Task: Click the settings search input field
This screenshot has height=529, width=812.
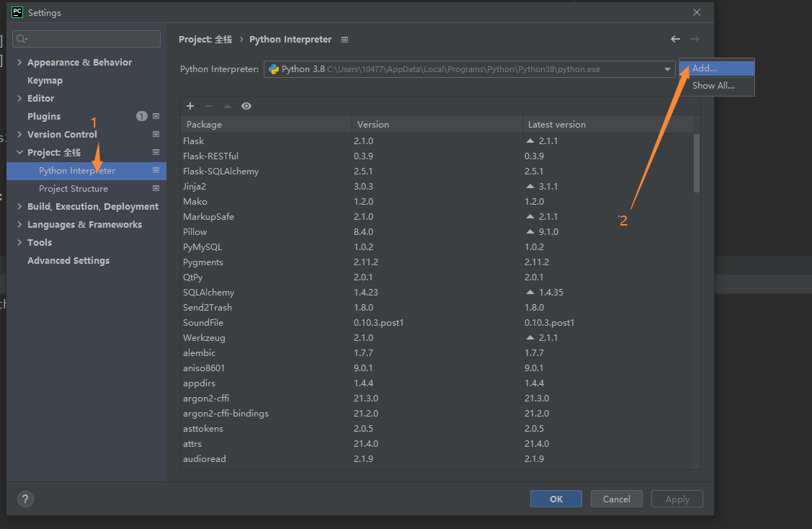Action: [x=86, y=39]
